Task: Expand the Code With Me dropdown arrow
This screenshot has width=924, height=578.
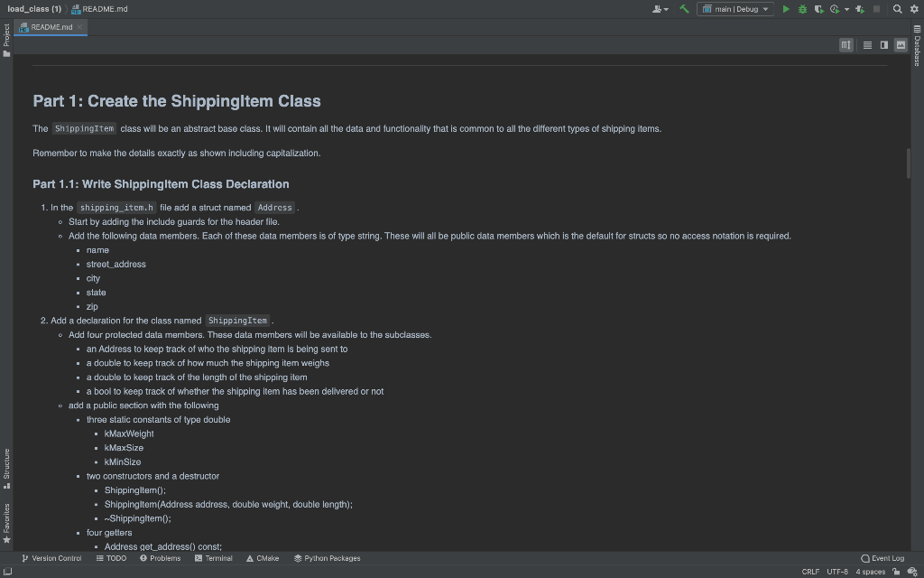Action: point(666,9)
